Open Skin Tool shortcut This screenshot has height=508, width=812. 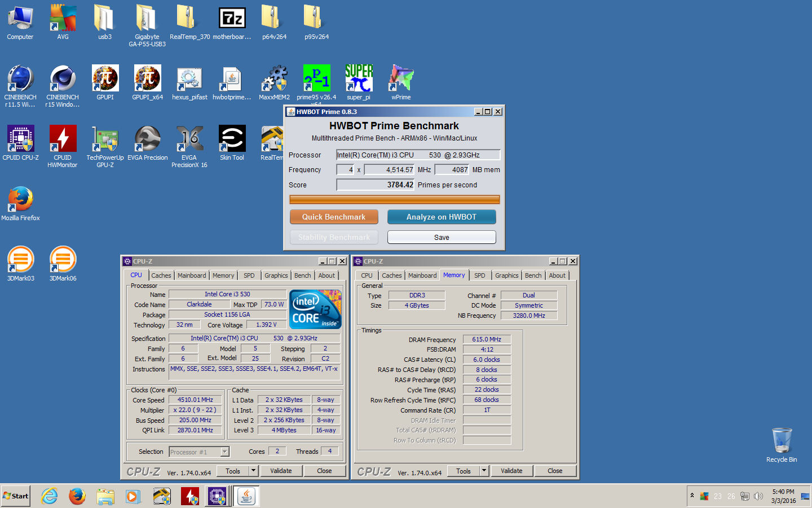coord(232,143)
